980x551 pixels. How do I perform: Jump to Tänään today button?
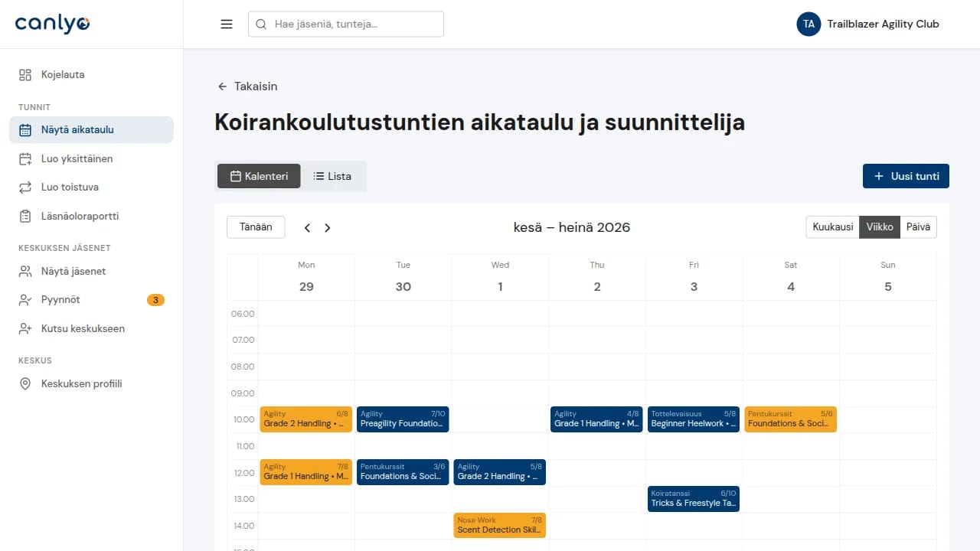[x=256, y=227]
